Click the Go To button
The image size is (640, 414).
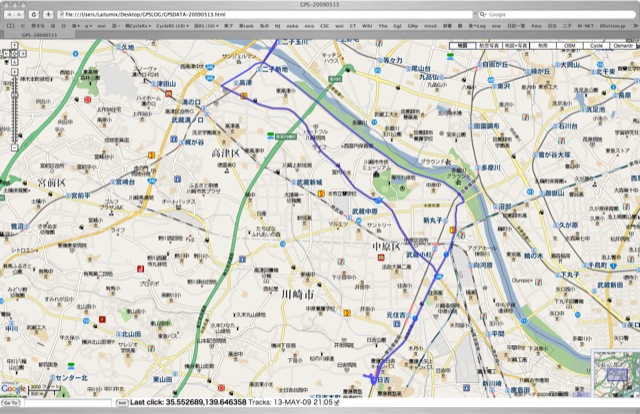click(x=11, y=403)
